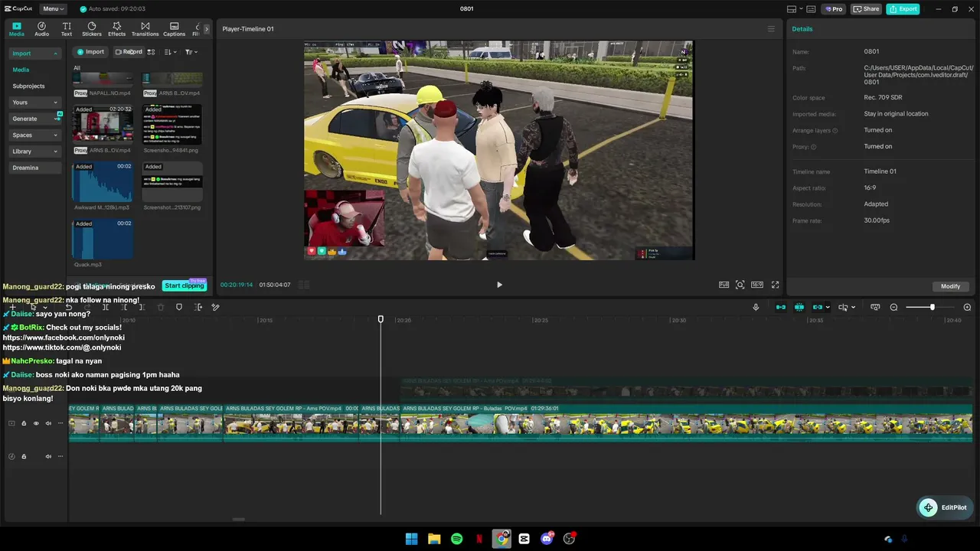
Task: Play the timeline preview
Action: coord(499,285)
